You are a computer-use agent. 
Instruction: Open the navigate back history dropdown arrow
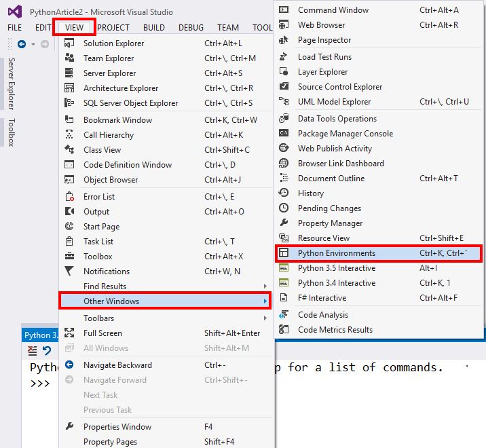(x=33, y=44)
